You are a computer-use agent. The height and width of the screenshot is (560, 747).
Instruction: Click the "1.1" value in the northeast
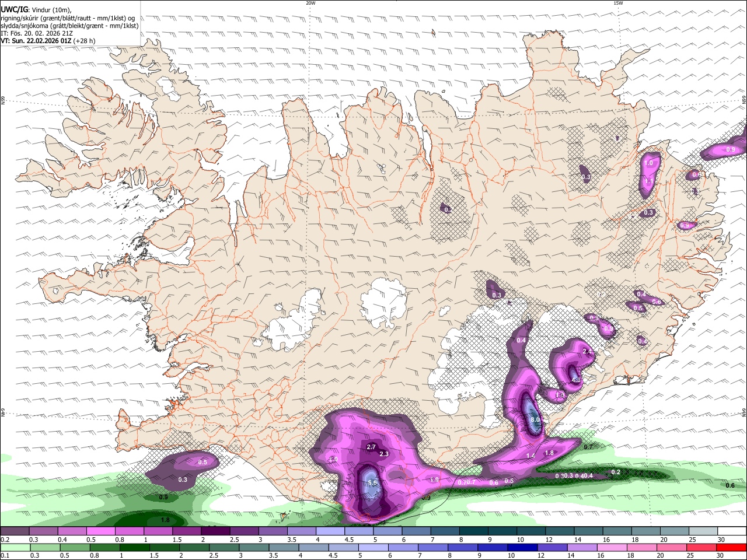tap(648, 181)
